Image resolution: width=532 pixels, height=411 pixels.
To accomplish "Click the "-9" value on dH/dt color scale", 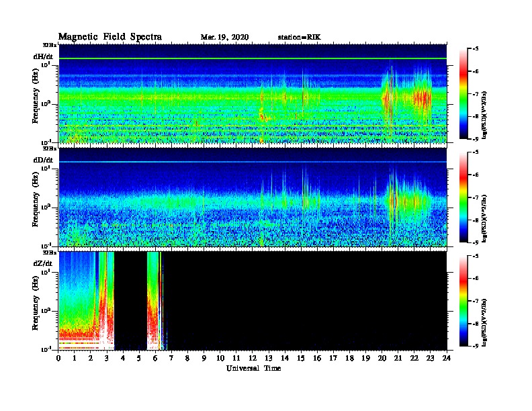I will click(475, 139).
